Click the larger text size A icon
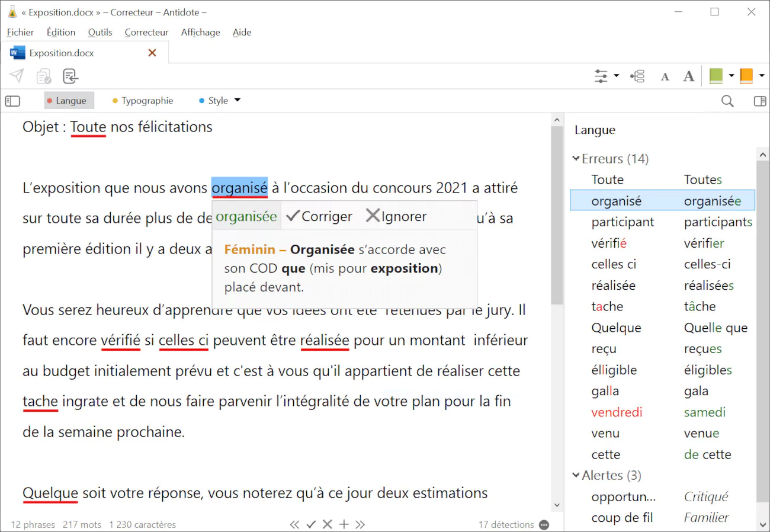The height and width of the screenshot is (532, 770). [688, 76]
